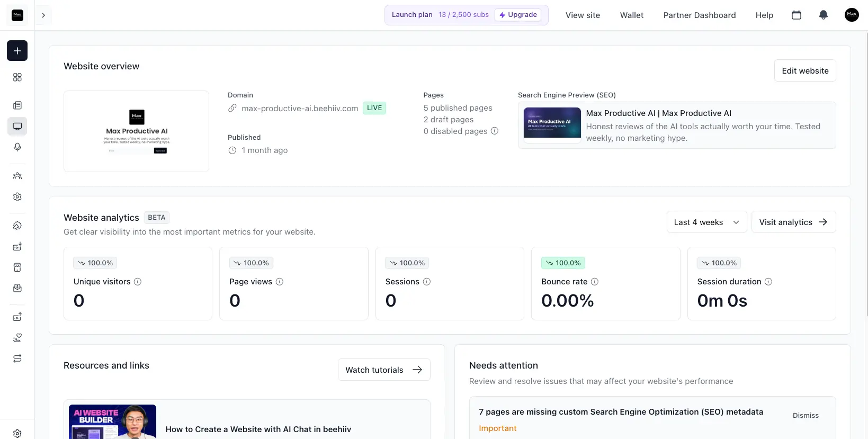Screen dimensions: 868x439
Task: Open the Max profile avatar menu
Action: point(852,15)
